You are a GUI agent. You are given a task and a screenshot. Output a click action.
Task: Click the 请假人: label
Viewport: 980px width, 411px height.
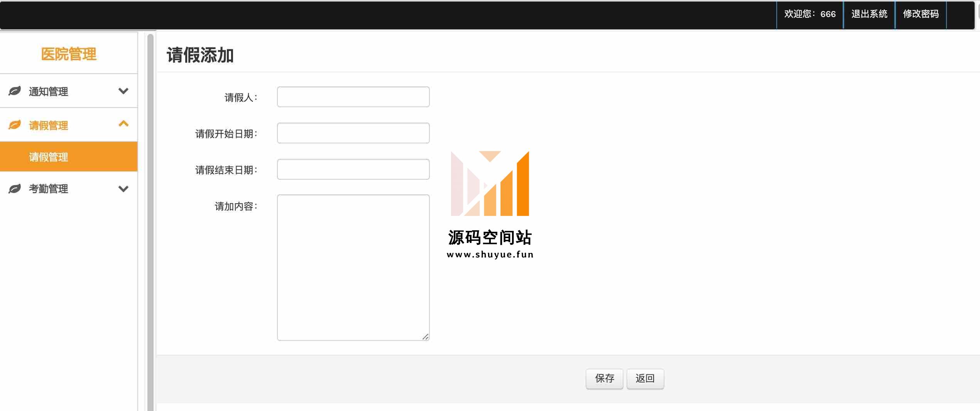tap(241, 98)
